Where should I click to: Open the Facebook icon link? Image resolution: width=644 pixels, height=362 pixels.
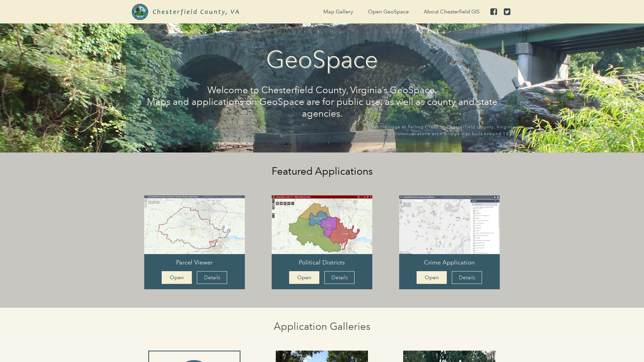[x=494, y=12]
